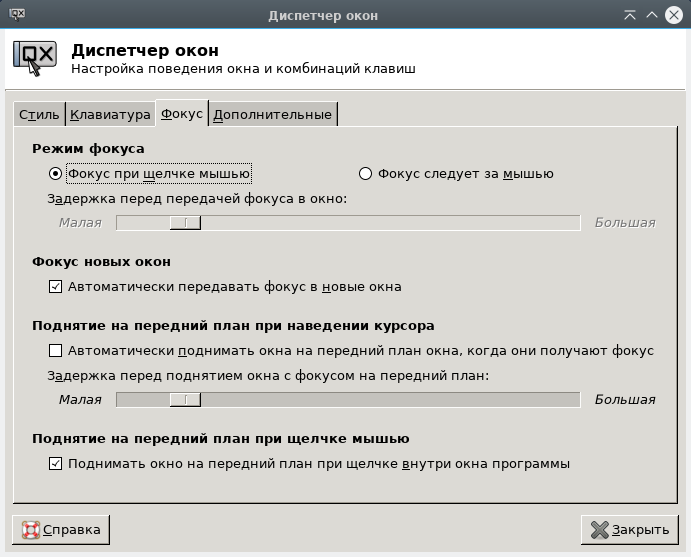Open the Клавиатура tab

coord(110,115)
